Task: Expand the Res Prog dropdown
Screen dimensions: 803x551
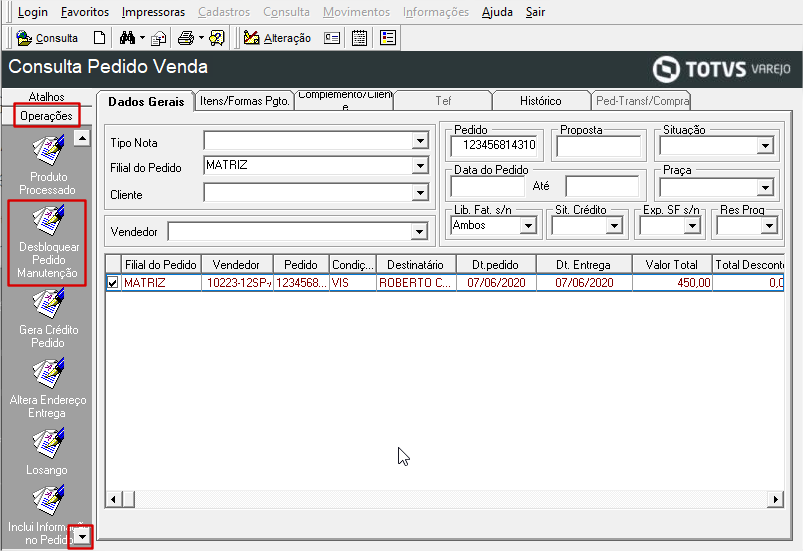Action: click(x=769, y=225)
